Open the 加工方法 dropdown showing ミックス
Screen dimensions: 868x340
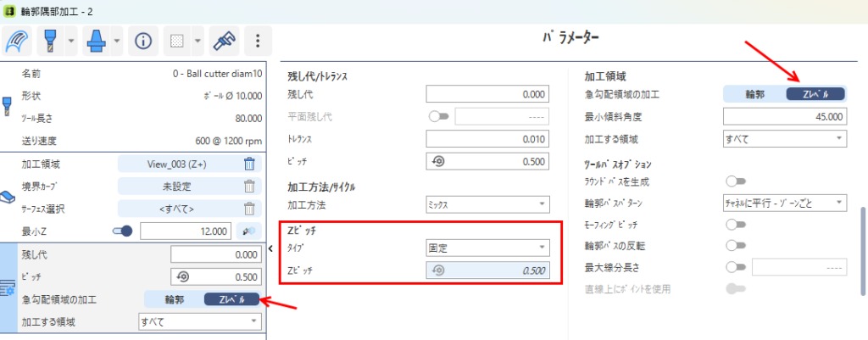(488, 203)
